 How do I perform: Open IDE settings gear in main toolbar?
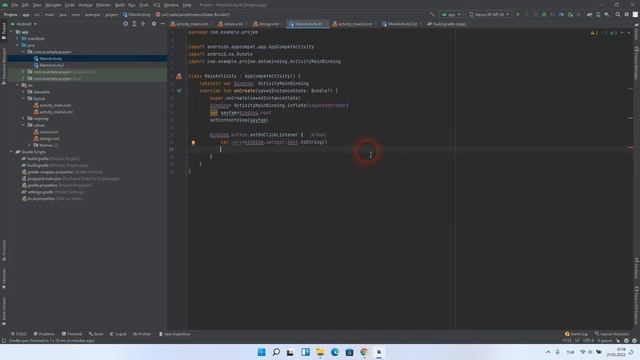tap(627, 14)
